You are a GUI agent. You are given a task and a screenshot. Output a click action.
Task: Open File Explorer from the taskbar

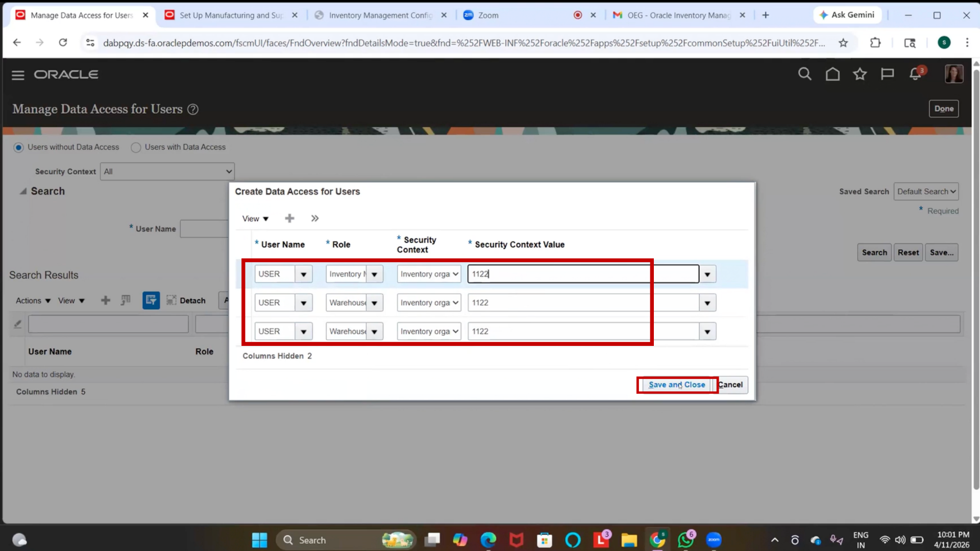pyautogui.click(x=629, y=540)
